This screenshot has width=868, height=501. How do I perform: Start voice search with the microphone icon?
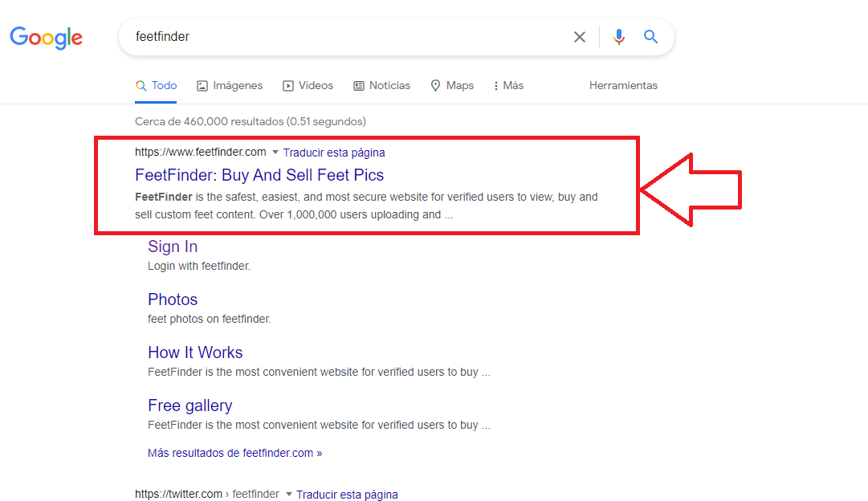pos(619,37)
